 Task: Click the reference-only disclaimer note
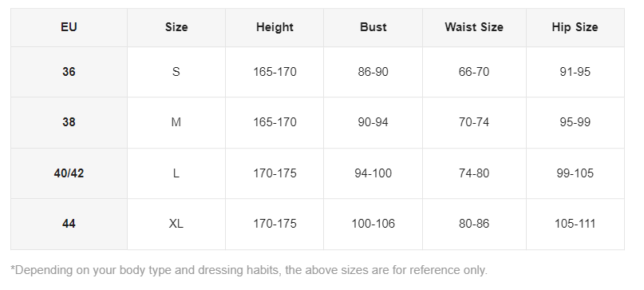pos(249,270)
